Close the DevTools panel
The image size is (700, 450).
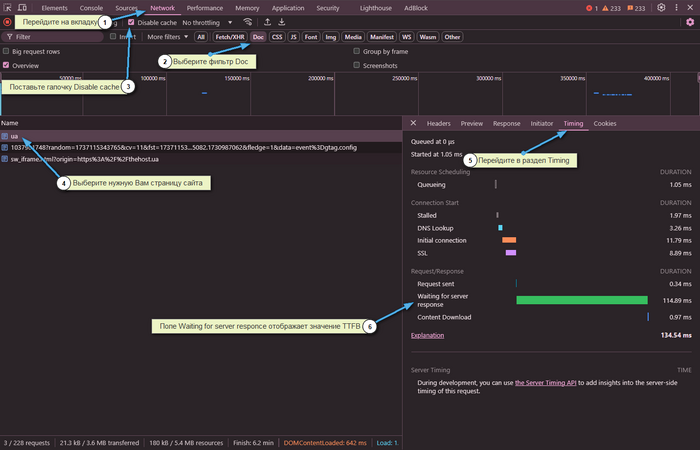coord(690,8)
